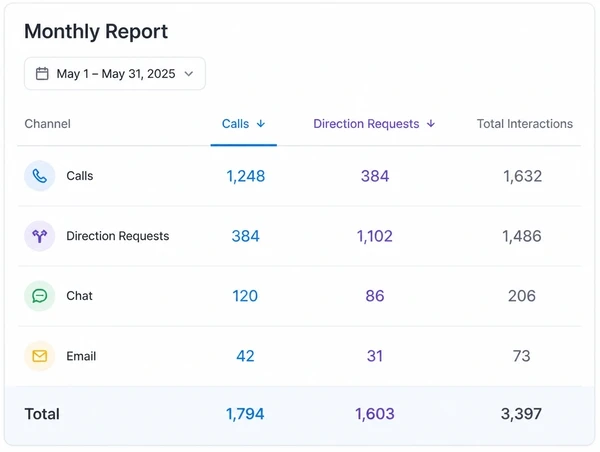Screen dimensions: 600x452
Task: Click 384 in the Direction Requests row
Action: (x=246, y=236)
